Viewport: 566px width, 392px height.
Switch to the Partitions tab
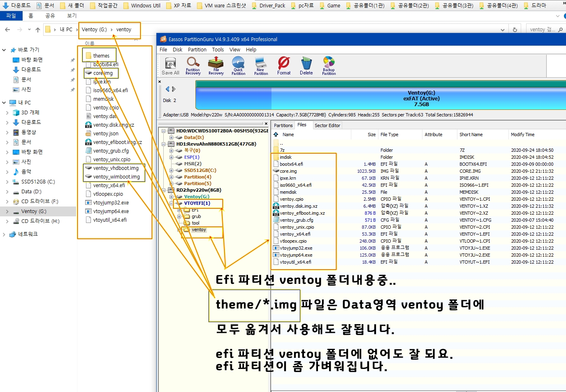[x=283, y=125]
